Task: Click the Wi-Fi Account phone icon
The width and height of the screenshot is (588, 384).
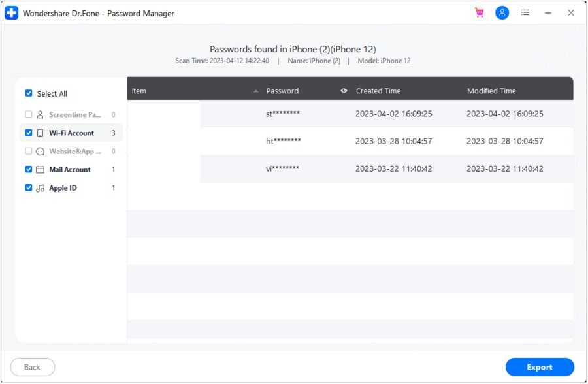Action: (x=40, y=133)
